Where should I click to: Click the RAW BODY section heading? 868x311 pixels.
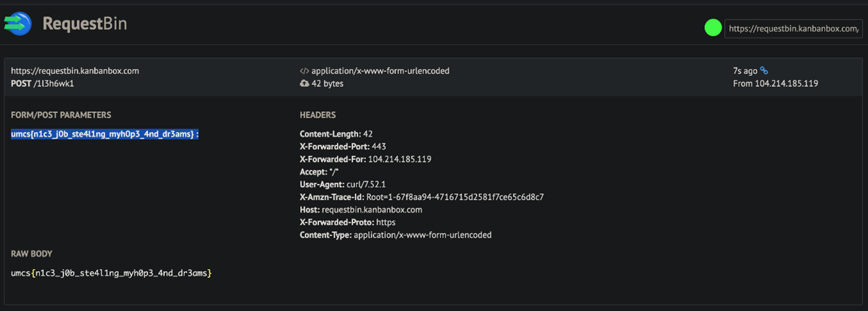pos(31,254)
